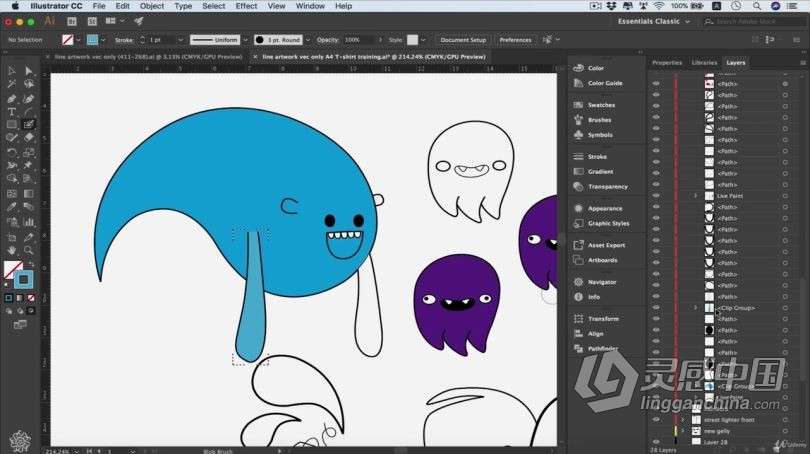Switch to the Properties tab
The image size is (810, 454).
click(x=667, y=62)
